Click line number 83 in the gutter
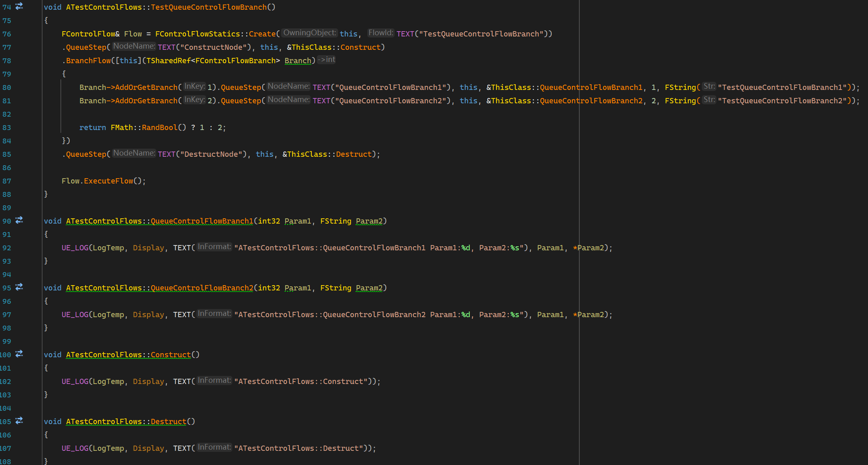Screen dimensions: 868x465 [x=7, y=128]
